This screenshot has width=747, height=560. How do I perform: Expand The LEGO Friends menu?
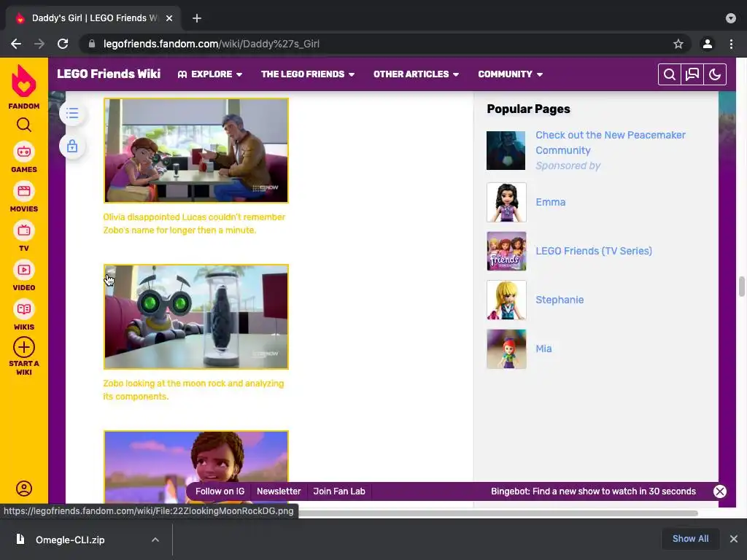pyautogui.click(x=308, y=74)
